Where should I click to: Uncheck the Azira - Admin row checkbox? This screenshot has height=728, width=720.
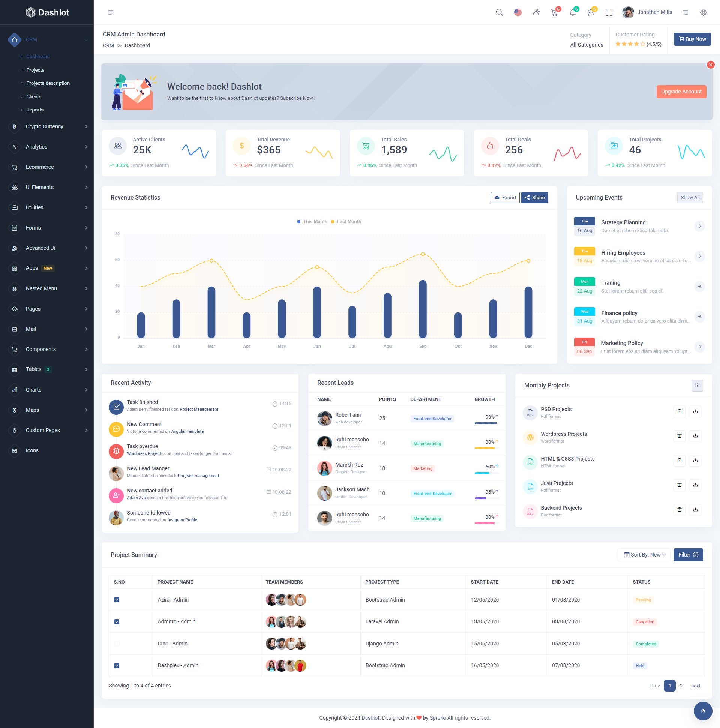117,600
